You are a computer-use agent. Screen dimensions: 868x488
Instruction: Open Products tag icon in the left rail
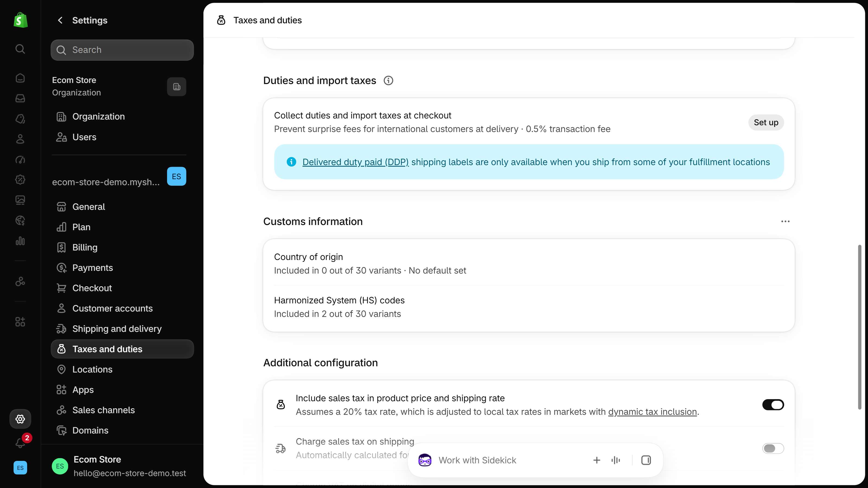pos(20,119)
